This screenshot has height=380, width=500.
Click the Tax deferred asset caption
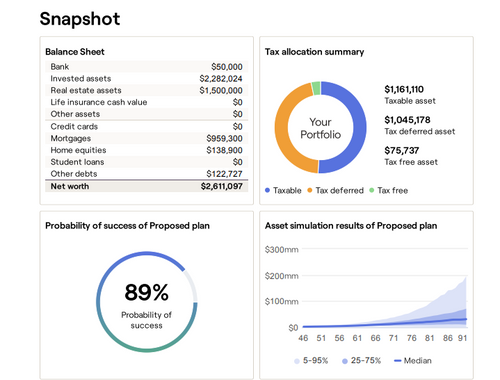tap(420, 131)
